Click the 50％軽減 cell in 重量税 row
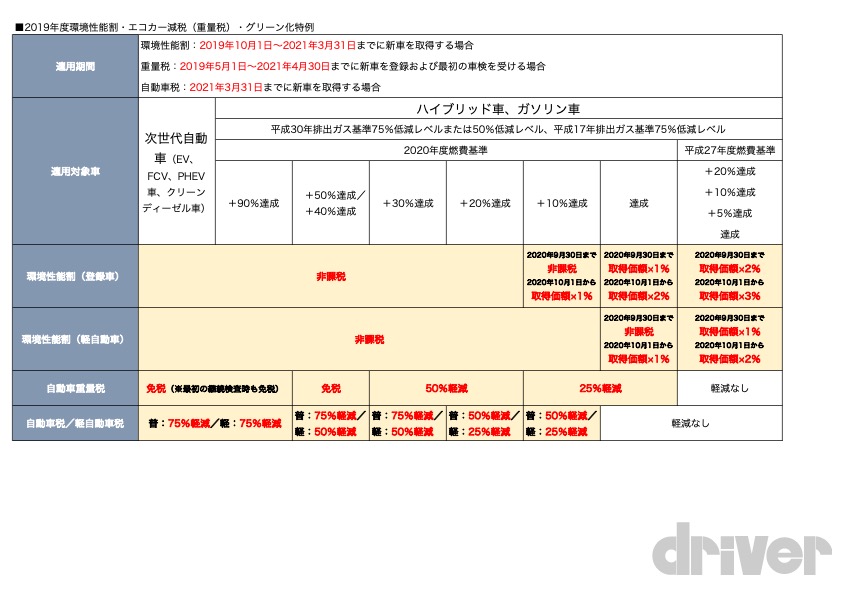This screenshot has width=842, height=595. [x=445, y=388]
